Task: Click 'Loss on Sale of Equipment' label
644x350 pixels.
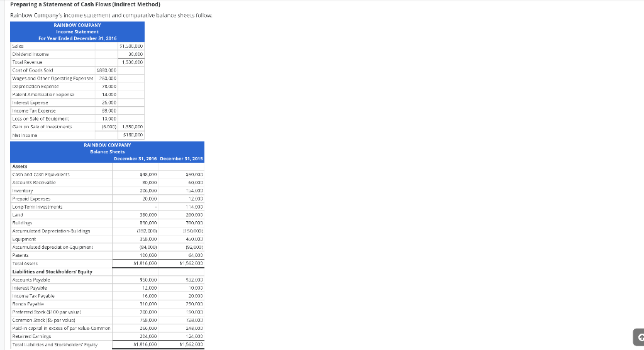Action: tap(41, 119)
